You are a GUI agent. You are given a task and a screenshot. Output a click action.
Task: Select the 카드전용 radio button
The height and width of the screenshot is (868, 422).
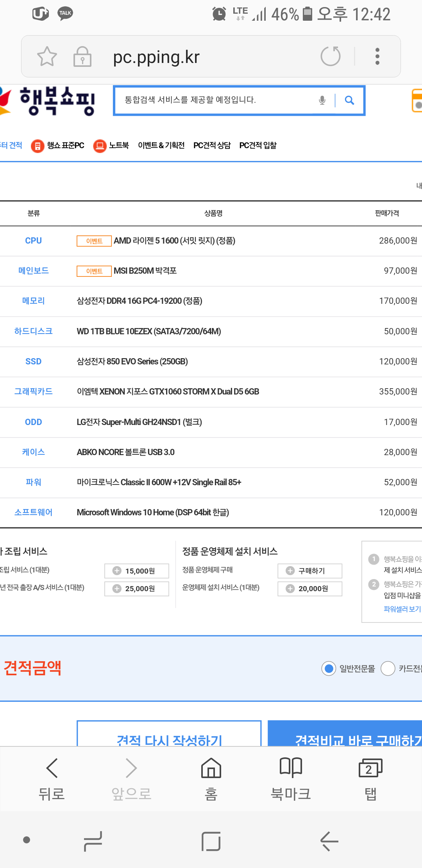tap(388, 669)
